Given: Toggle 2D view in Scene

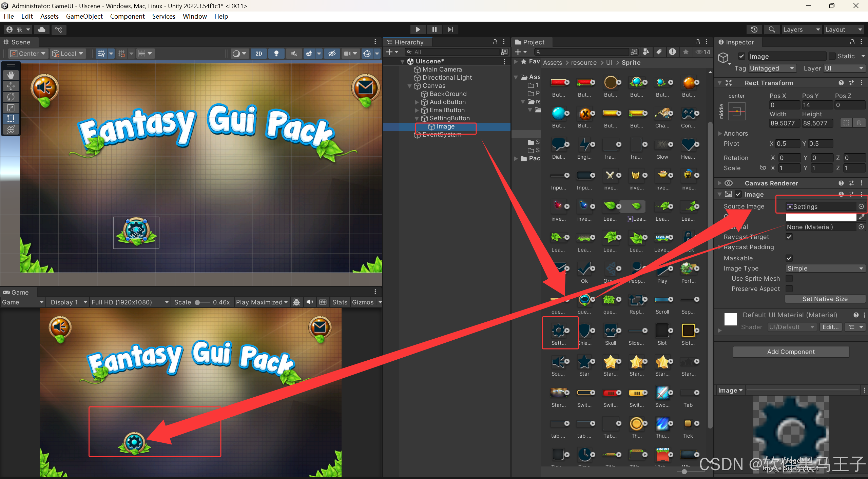Looking at the screenshot, I should (x=258, y=54).
